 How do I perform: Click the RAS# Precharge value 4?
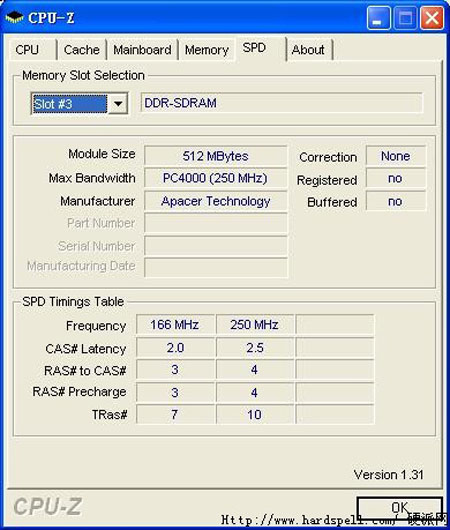pos(255,392)
